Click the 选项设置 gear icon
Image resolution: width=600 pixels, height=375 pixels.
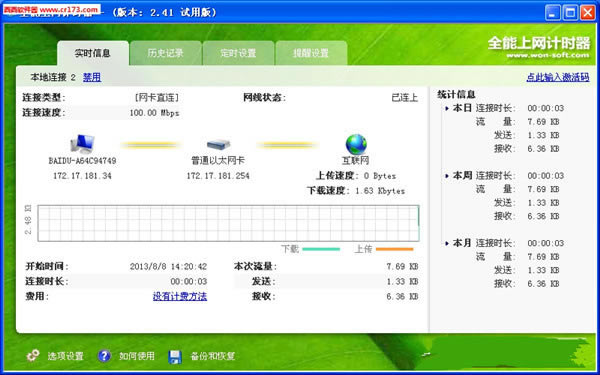(x=33, y=356)
